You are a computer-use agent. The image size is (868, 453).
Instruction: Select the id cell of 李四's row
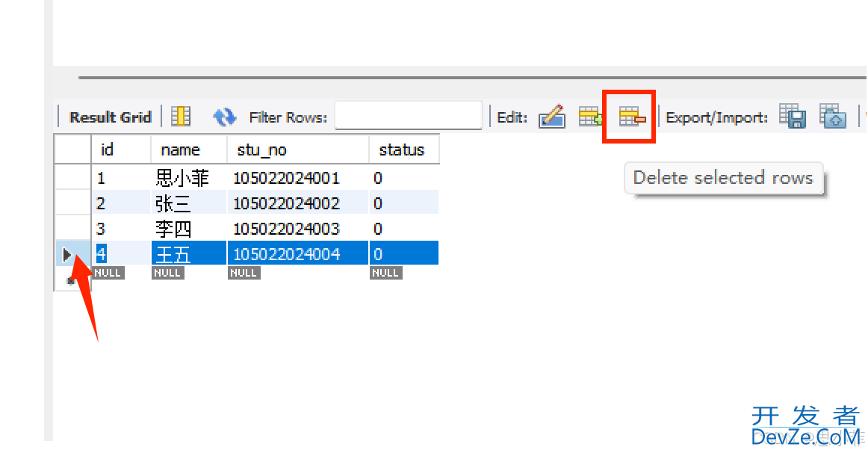click(121, 229)
